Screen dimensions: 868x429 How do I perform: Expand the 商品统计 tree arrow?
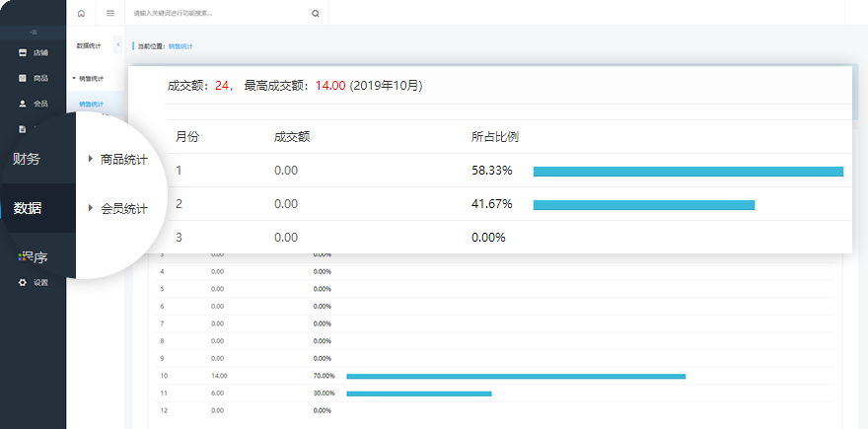[91, 159]
